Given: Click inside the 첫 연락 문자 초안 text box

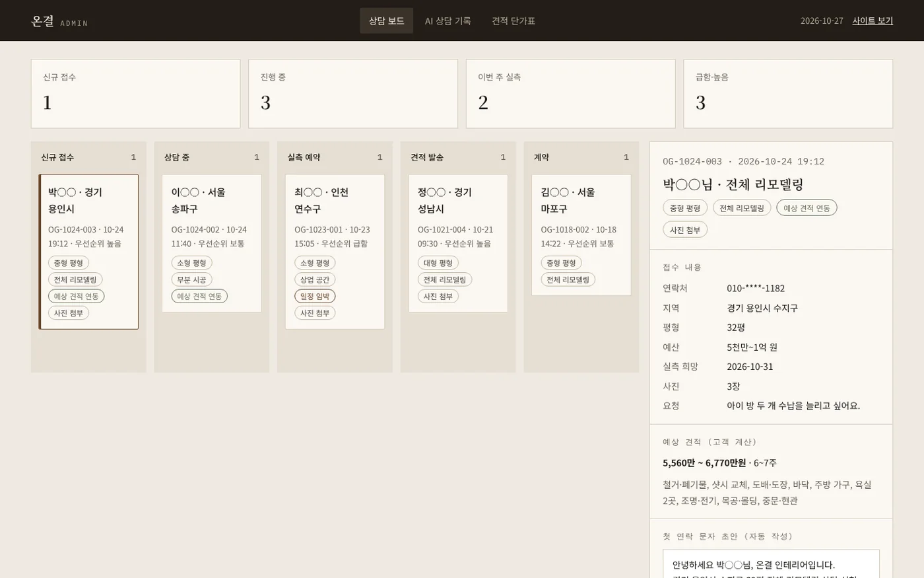Looking at the screenshot, I should coord(771,564).
